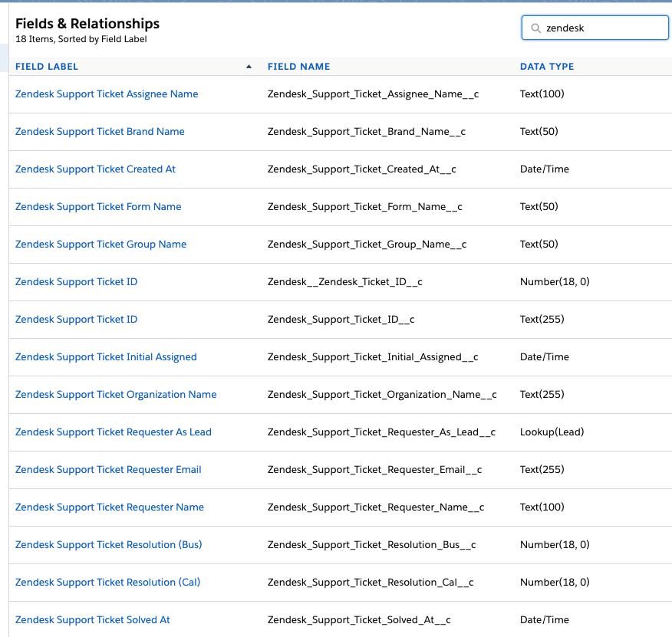Open Zendesk Support Ticket Created At field
The image size is (672, 637).
pos(95,169)
